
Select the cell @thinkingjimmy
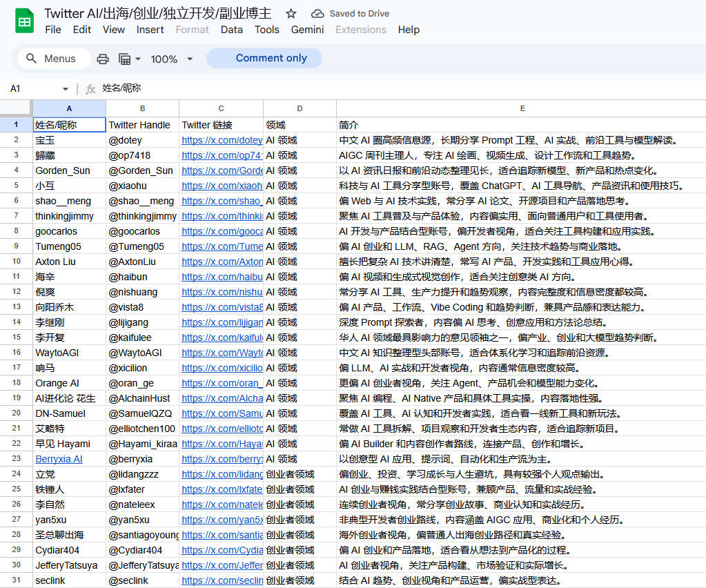[x=142, y=216]
